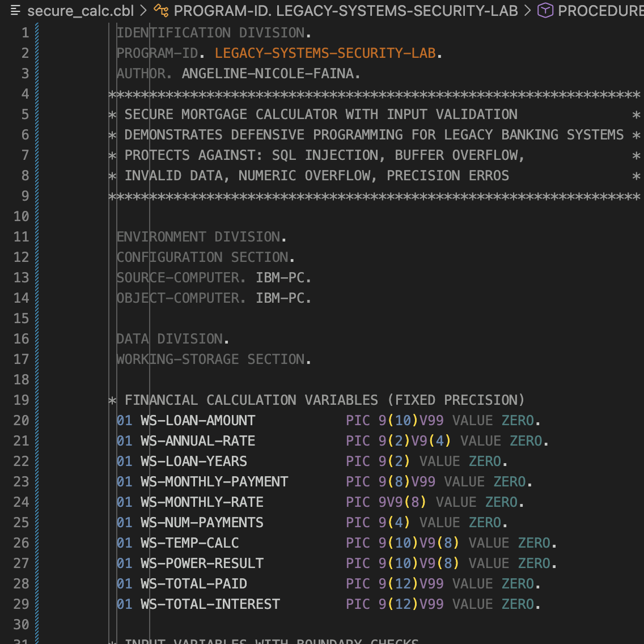Place cursor on WORKING-STORAGE SECTION line
The image size is (644, 644).
213,359
